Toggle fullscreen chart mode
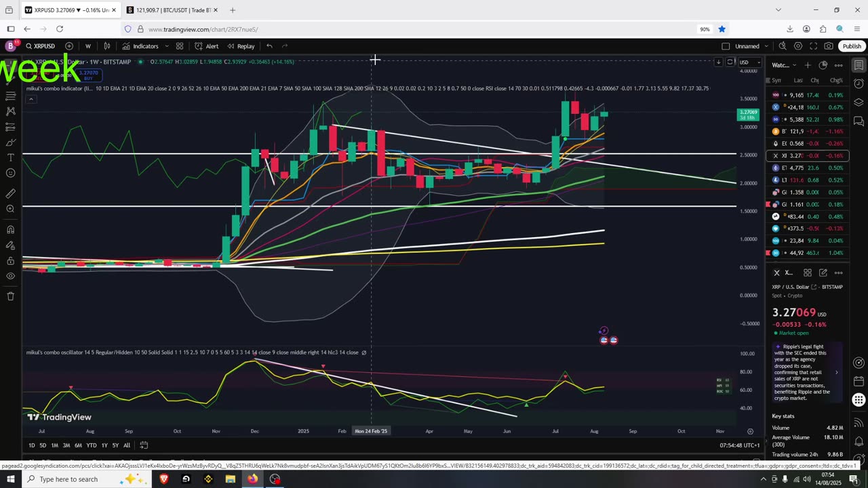868x488 pixels. (x=814, y=46)
